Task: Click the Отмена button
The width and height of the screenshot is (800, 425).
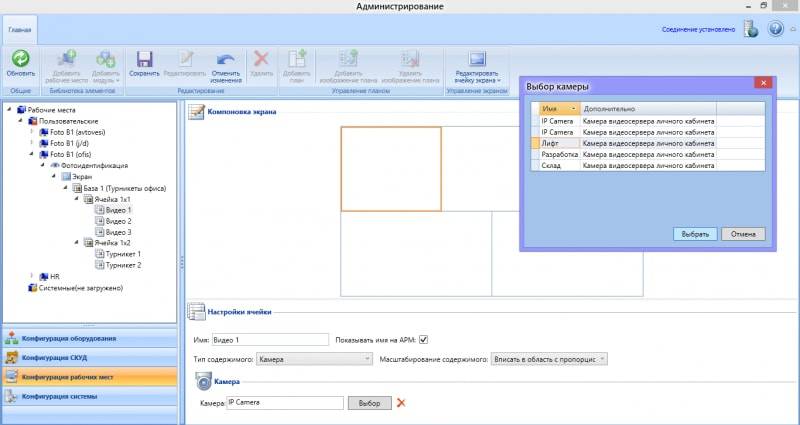Action: (x=742, y=234)
